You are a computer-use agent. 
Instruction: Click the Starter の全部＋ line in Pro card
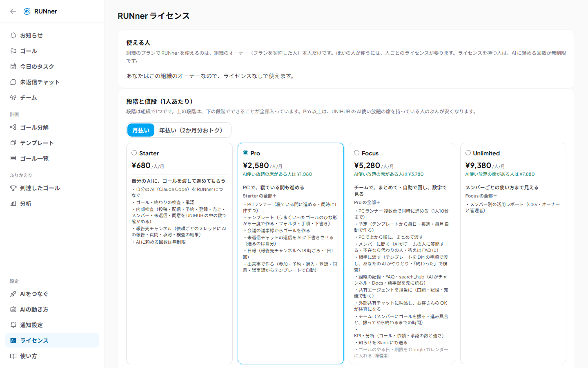(x=260, y=196)
